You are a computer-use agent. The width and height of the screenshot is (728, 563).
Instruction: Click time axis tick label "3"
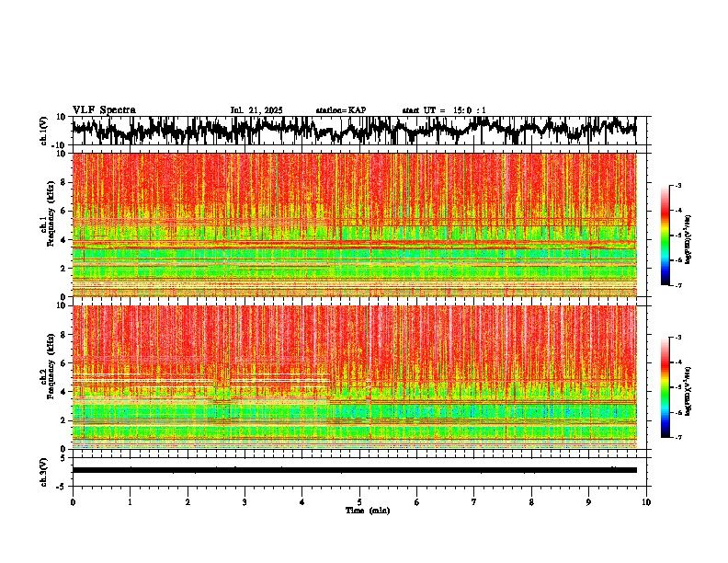(245, 502)
